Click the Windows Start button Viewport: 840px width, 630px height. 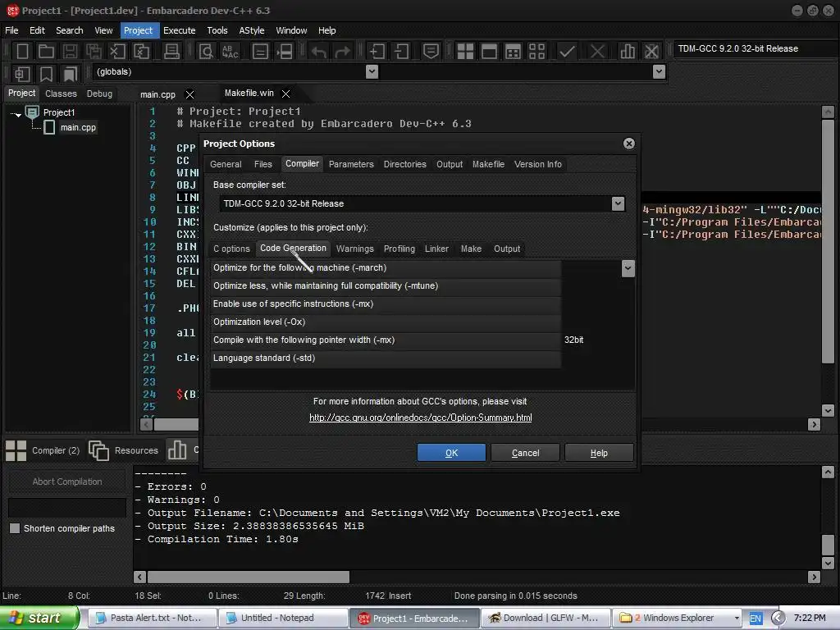coord(39,619)
